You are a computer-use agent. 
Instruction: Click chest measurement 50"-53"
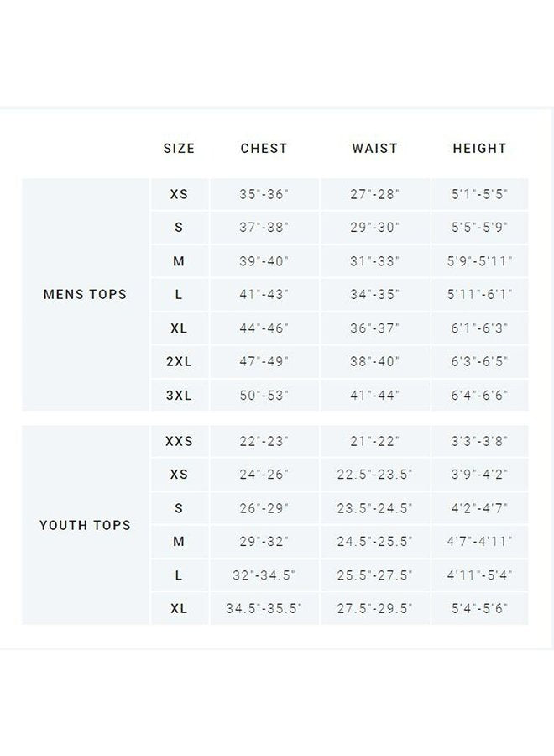(264, 396)
